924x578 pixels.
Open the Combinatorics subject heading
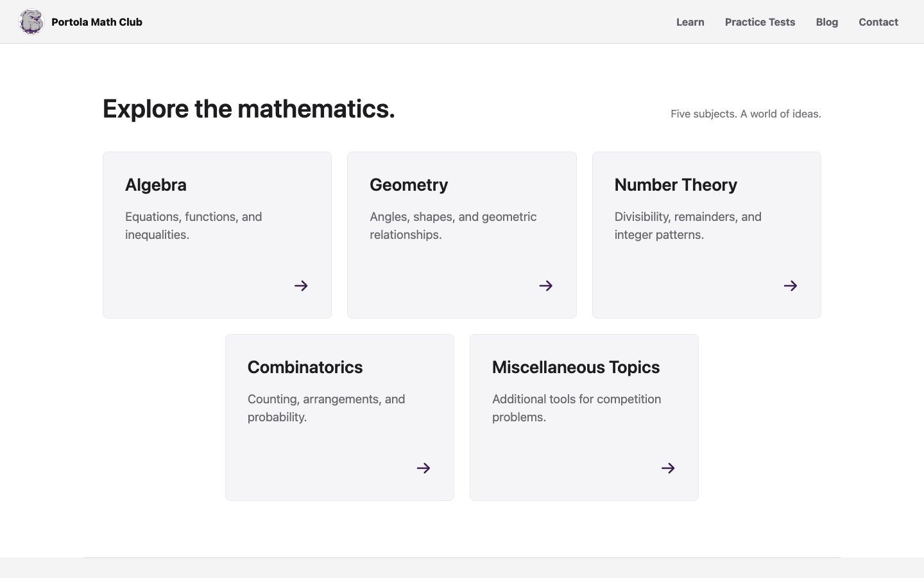pos(305,367)
